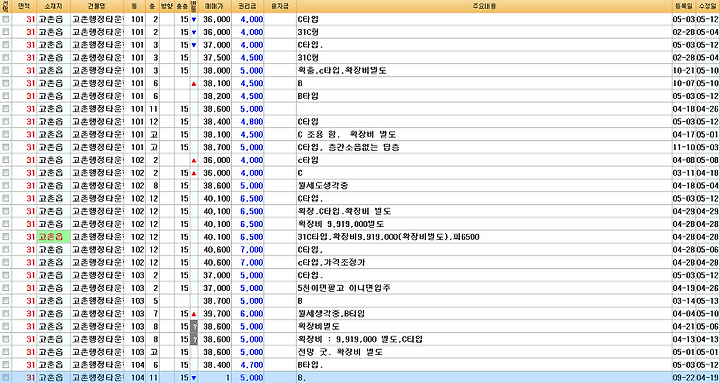Screen dimensions: 720x383
Task: Tick the checkbox for the 5천이면팔고 아니면임주 row
Action: tap(6, 288)
